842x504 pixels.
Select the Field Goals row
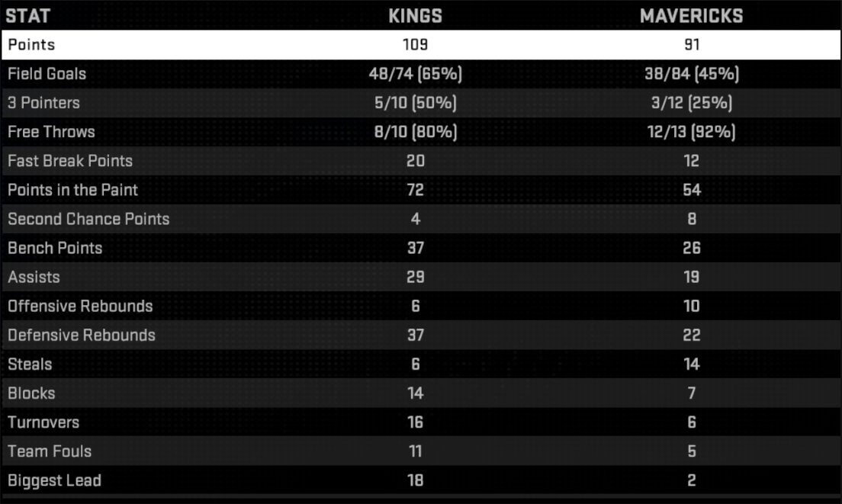(421, 74)
